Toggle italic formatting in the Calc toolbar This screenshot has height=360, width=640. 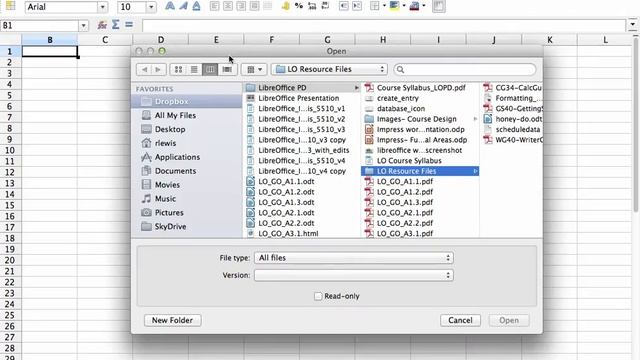tap(183, 6)
